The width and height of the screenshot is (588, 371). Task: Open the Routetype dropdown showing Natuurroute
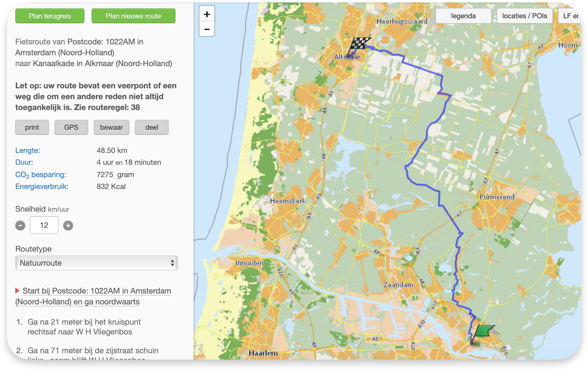click(96, 263)
